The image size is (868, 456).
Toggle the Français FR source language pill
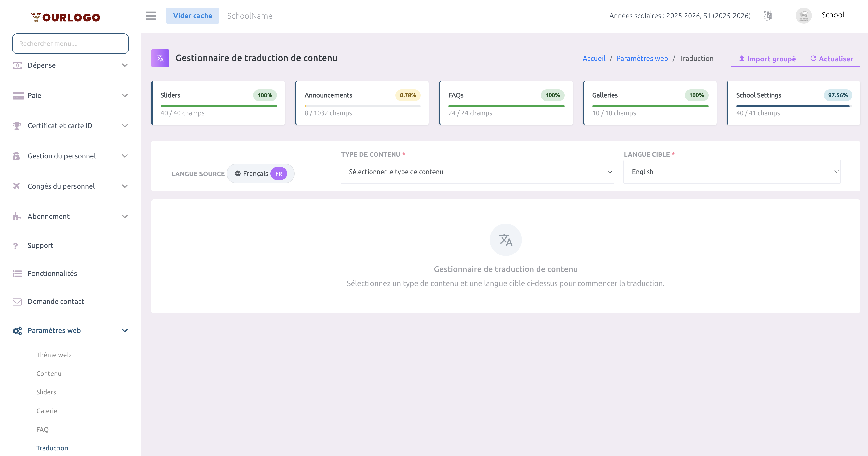pos(260,173)
